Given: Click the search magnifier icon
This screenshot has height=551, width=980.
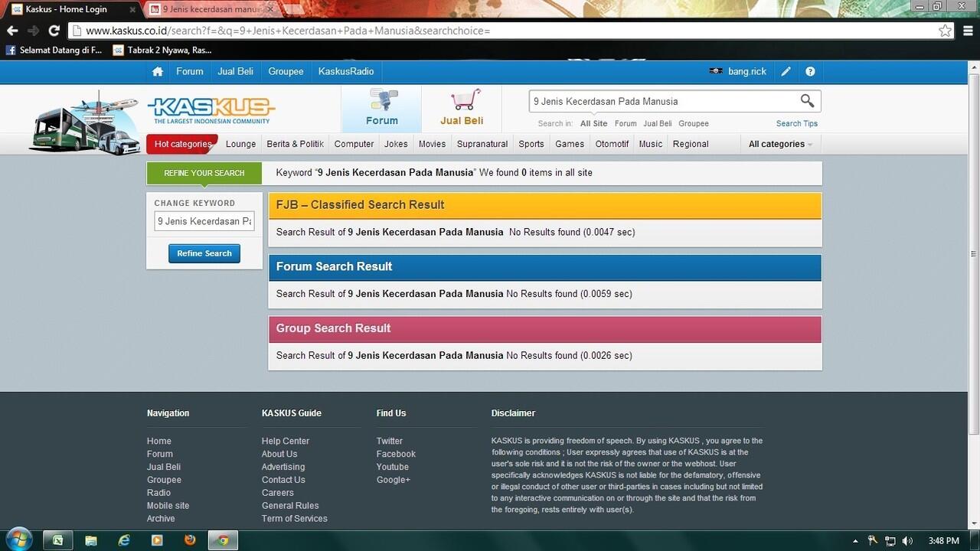Looking at the screenshot, I should pyautogui.click(x=807, y=101).
